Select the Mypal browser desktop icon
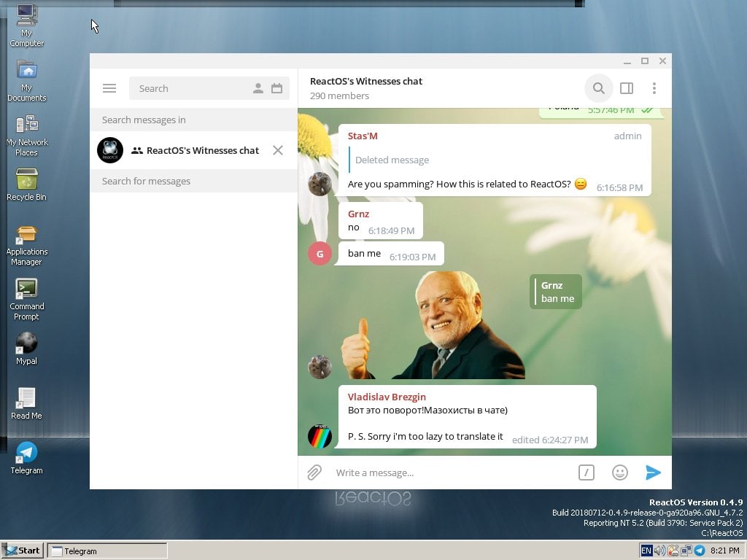This screenshot has height=560, width=747. click(27, 349)
